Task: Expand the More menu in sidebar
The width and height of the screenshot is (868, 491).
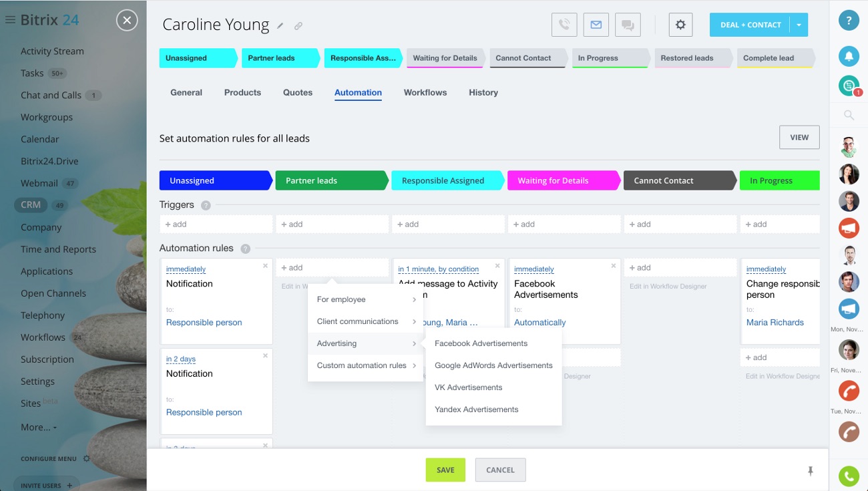Action: click(x=38, y=427)
